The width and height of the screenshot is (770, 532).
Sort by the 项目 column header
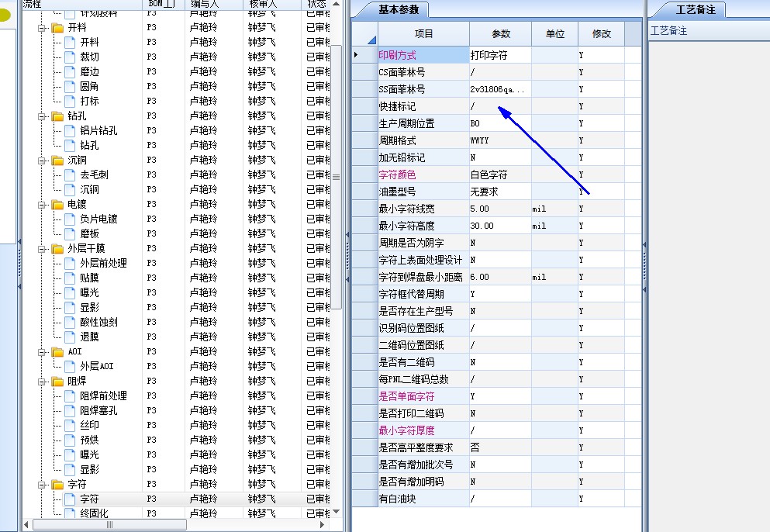[x=424, y=34]
